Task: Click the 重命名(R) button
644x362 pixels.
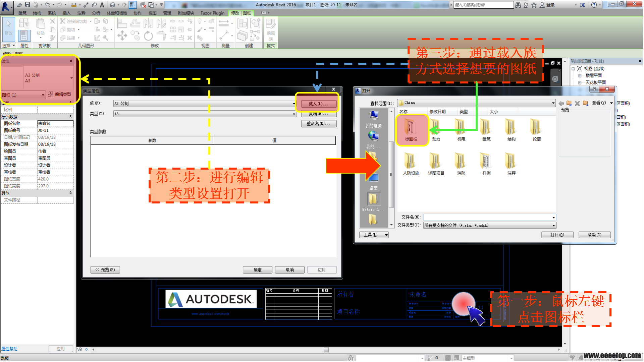Action: point(318,124)
